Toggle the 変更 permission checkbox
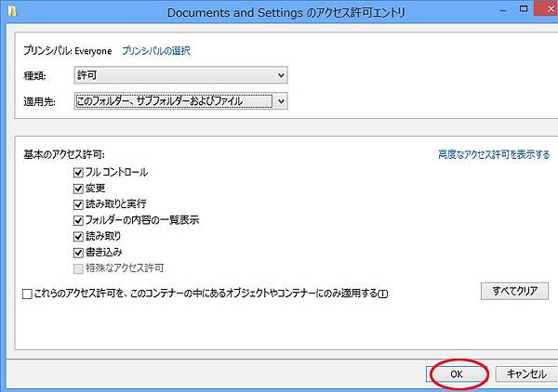The height and width of the screenshot is (392, 558). click(78, 188)
